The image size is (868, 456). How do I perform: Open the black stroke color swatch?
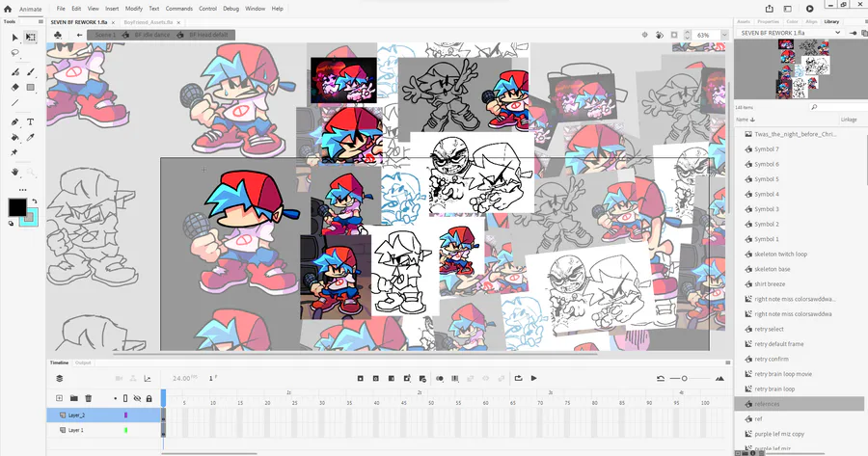coord(17,207)
